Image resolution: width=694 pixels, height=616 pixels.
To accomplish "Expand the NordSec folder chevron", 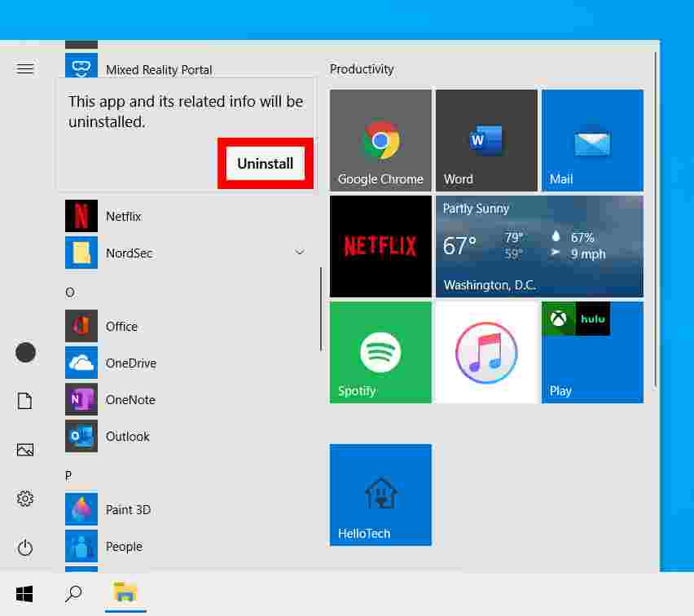I will [x=300, y=252].
